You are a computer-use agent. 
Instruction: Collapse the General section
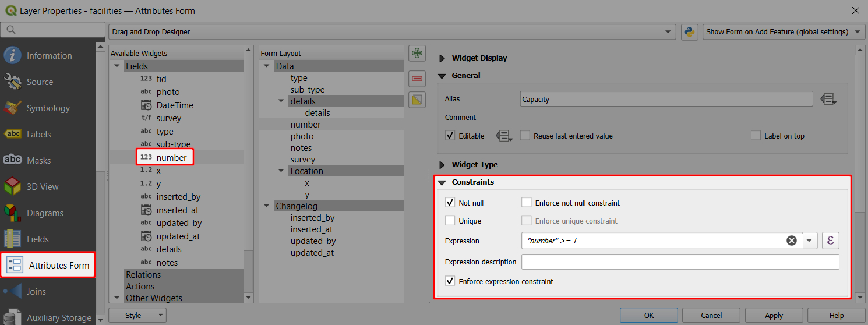pyautogui.click(x=441, y=76)
